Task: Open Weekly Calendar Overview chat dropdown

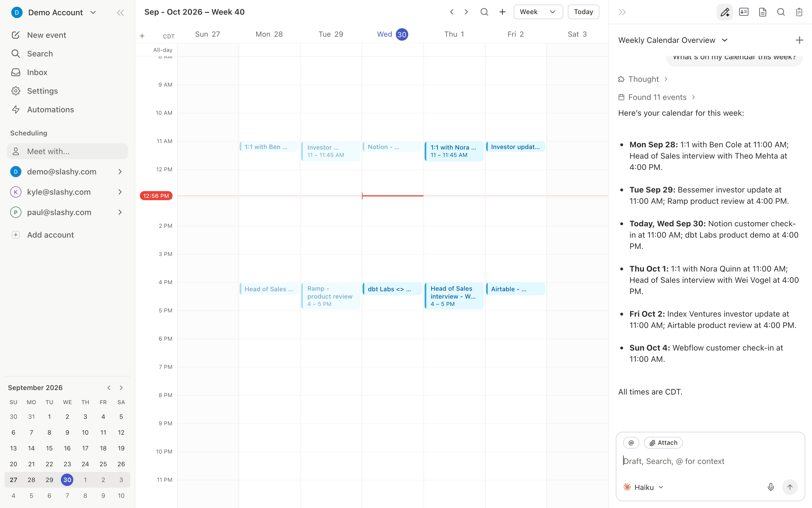Action: [673, 40]
